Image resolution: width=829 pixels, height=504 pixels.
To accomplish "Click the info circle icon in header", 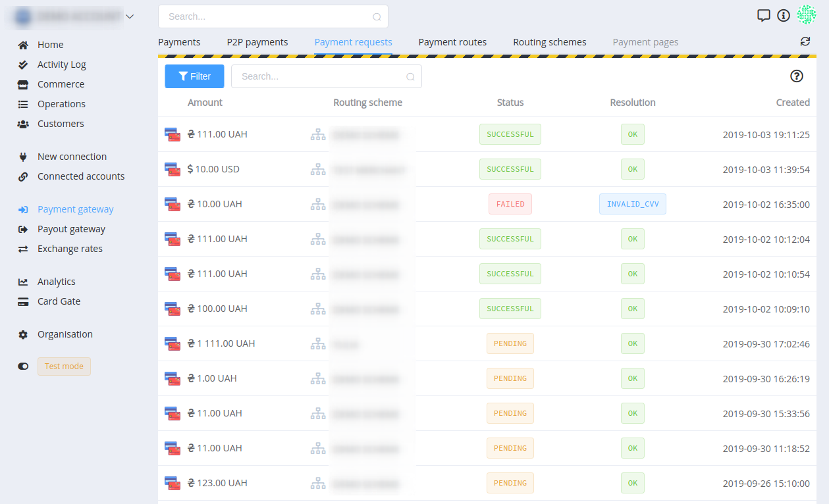I will pyautogui.click(x=784, y=15).
